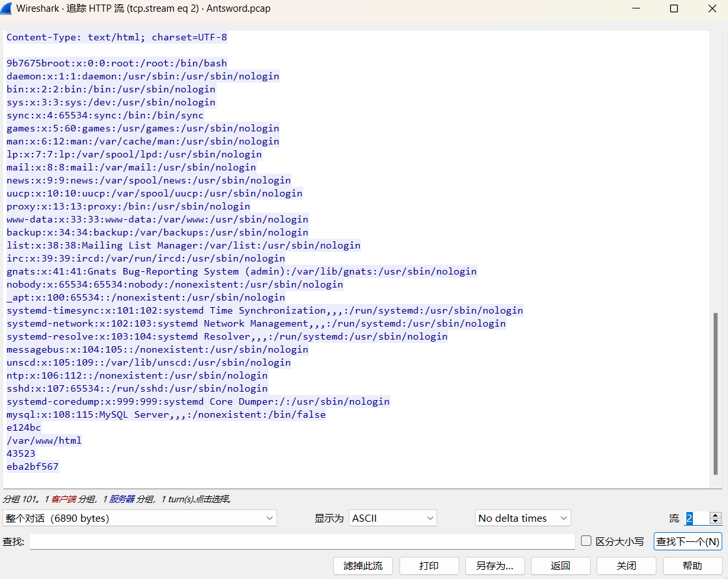Toggle the 区分大小写 case-sensitive checkbox
The height and width of the screenshot is (579, 728).
pyautogui.click(x=586, y=541)
